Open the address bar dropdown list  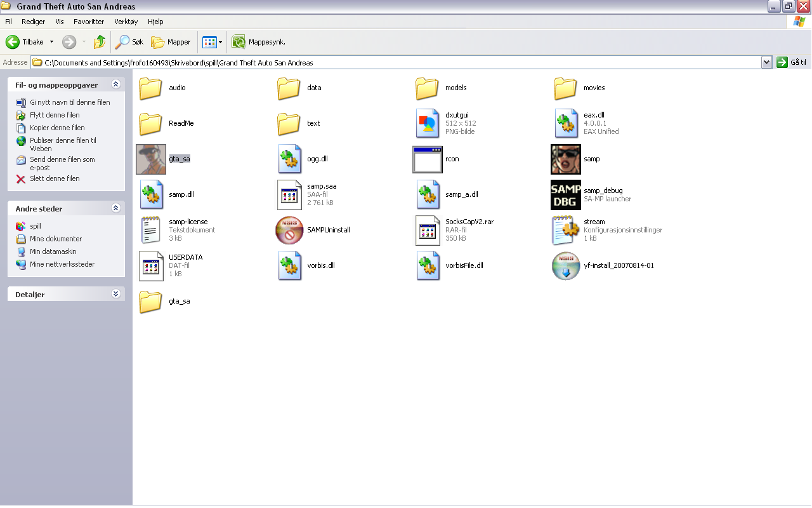point(766,62)
